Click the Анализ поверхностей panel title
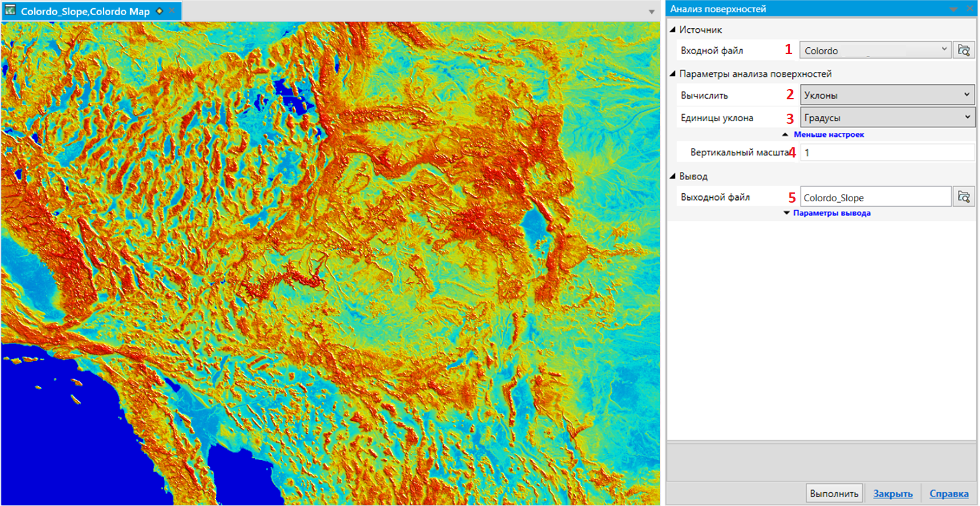Viewport: 980px width, 506px height. pyautogui.click(x=718, y=9)
